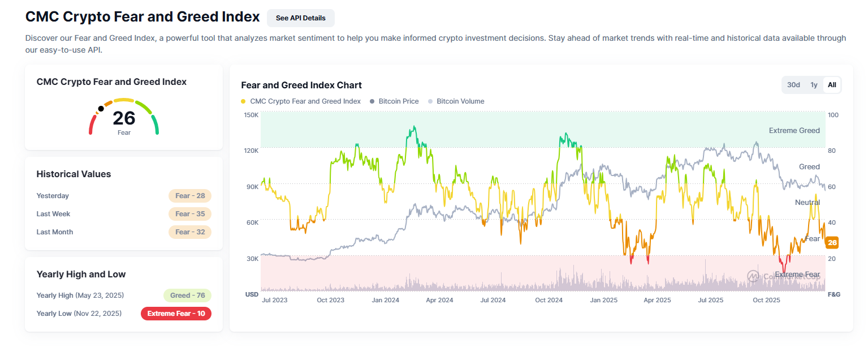Click the gauge value 26

[124, 118]
